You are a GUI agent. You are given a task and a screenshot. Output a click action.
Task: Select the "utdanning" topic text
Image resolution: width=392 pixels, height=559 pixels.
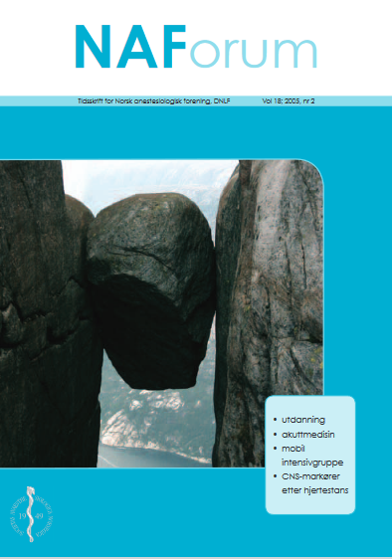[303, 420]
